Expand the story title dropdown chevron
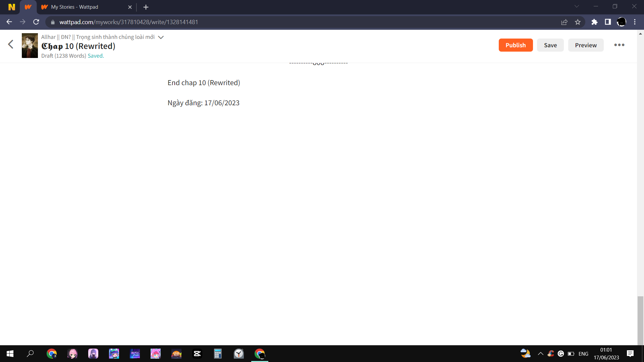 click(x=161, y=37)
